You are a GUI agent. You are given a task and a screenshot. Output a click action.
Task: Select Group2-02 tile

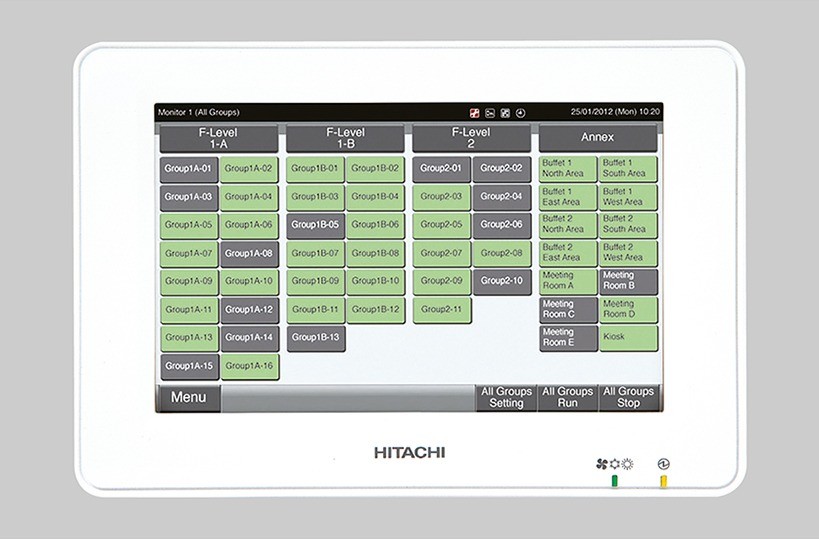coord(502,169)
